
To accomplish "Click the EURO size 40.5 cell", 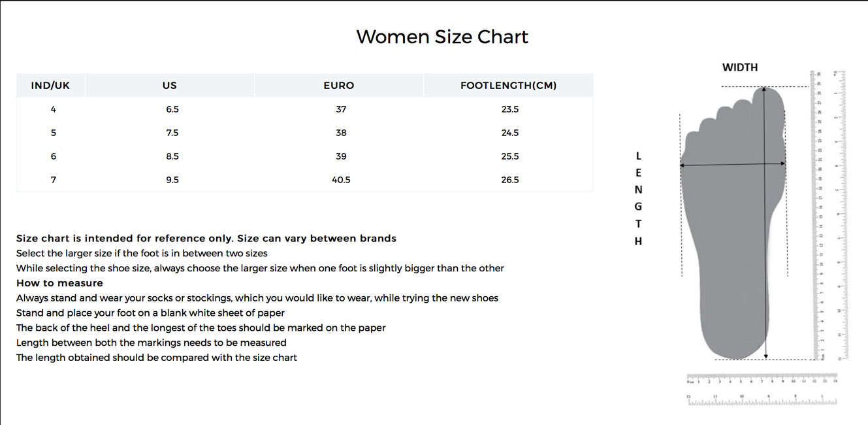I will coord(341,180).
